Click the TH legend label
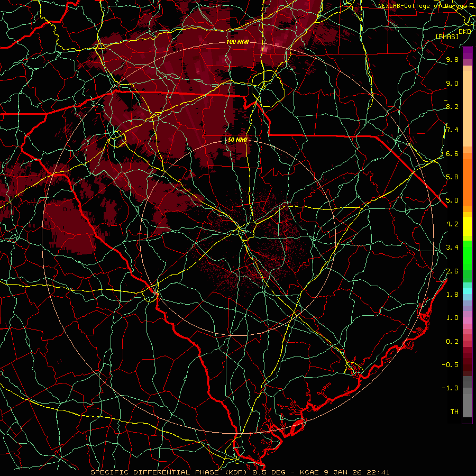Screen dimensions: 476x476 click(454, 412)
